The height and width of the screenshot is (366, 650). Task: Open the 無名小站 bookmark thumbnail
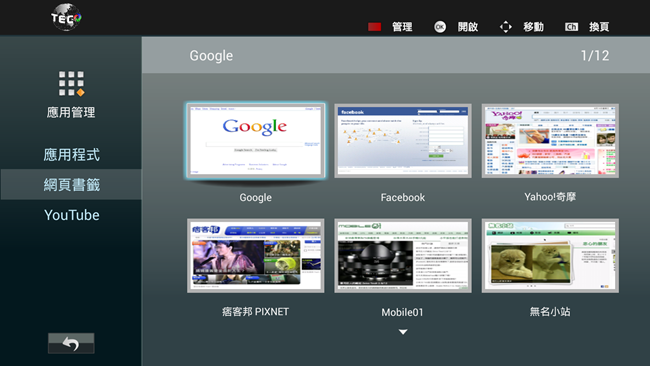(550, 256)
